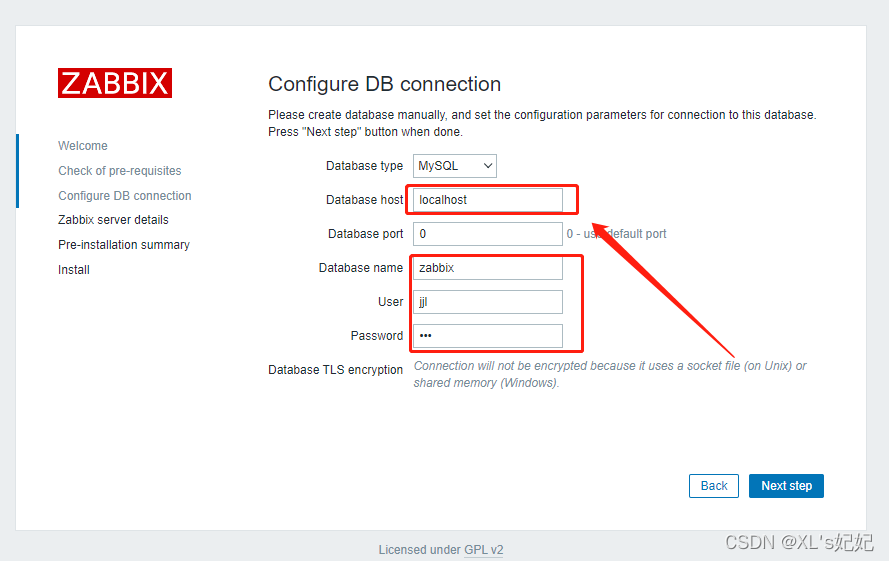Select Check of pre-requisites step
Image resolution: width=889 pixels, height=561 pixels.
(x=120, y=171)
